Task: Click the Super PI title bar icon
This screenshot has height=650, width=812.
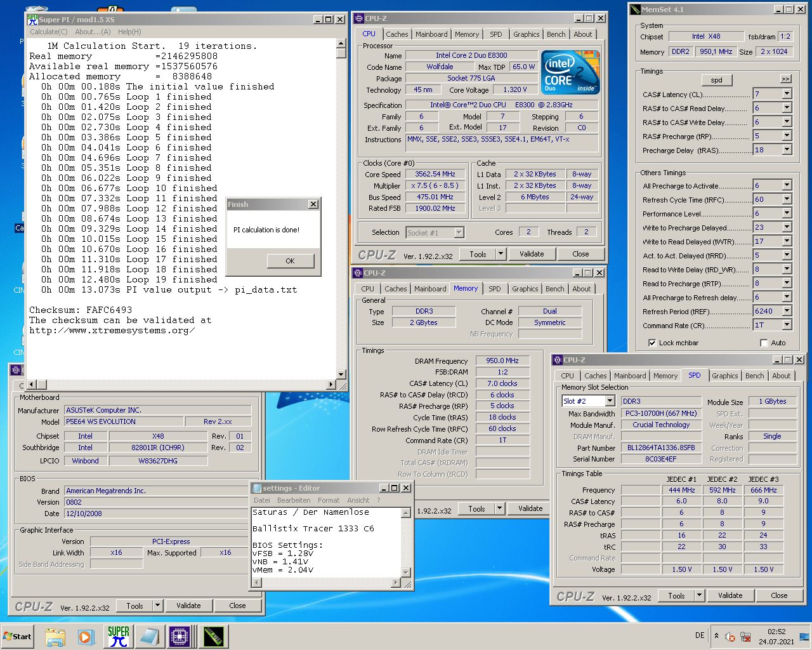Action: 32,20
